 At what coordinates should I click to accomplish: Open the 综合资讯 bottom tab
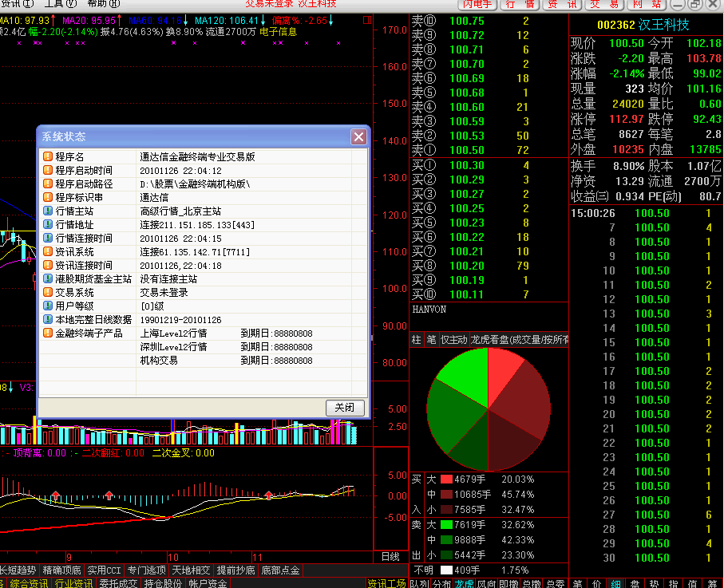coord(29,583)
